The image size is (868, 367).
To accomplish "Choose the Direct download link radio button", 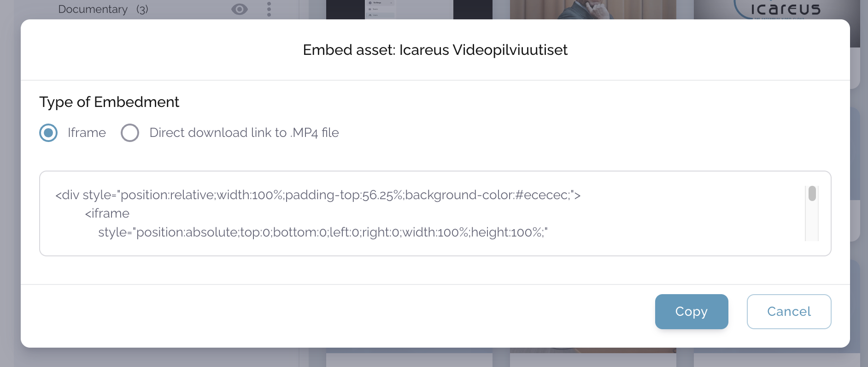I will coord(130,133).
